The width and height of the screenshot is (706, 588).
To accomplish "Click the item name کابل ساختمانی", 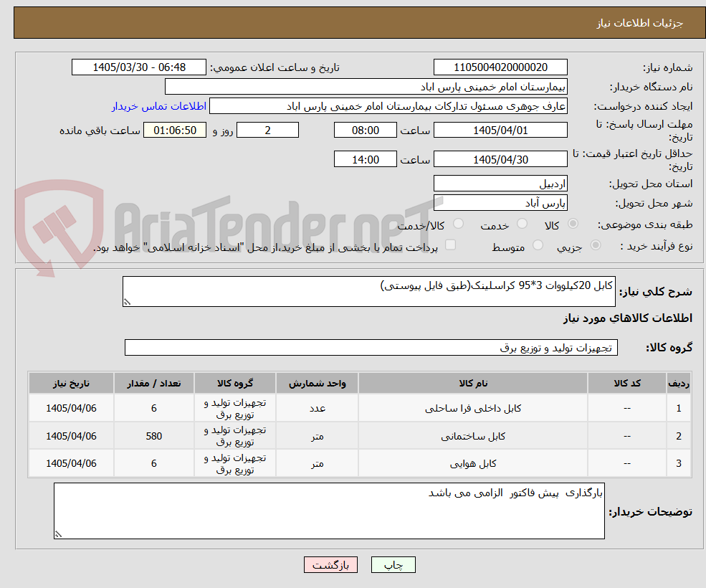I will (x=473, y=436).
